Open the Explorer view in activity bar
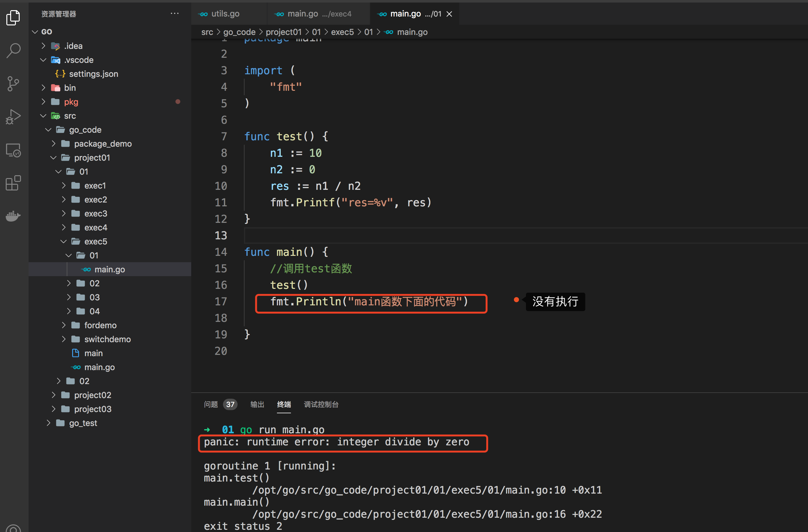Image resolution: width=808 pixels, height=532 pixels. point(13,18)
